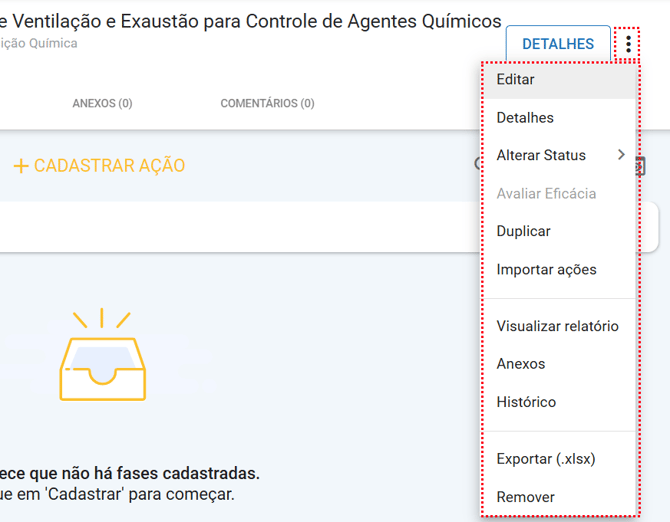This screenshot has width=670, height=522.
Task: Choose Duplicar from the menu
Action: tap(523, 231)
